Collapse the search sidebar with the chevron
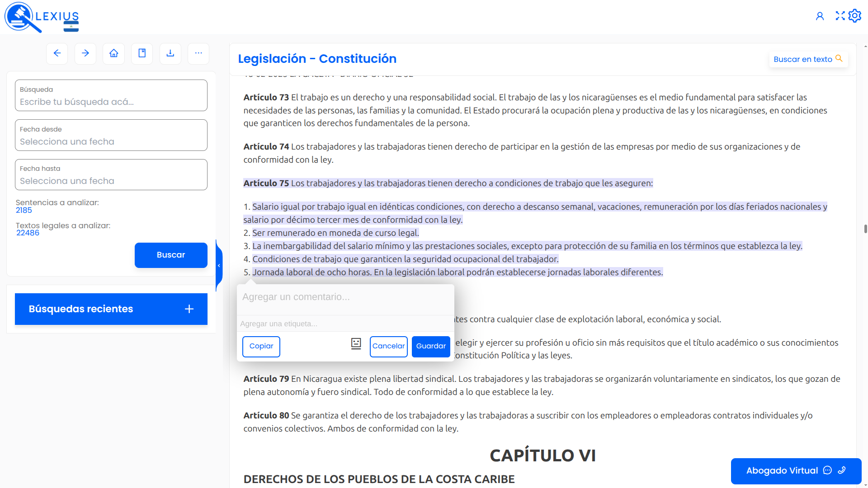The width and height of the screenshot is (868, 488). (x=219, y=265)
